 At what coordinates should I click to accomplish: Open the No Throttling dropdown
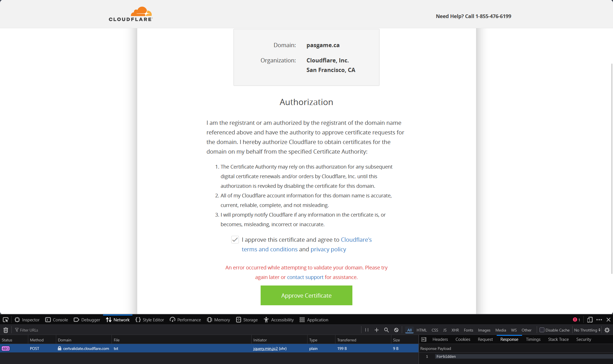pos(587,330)
